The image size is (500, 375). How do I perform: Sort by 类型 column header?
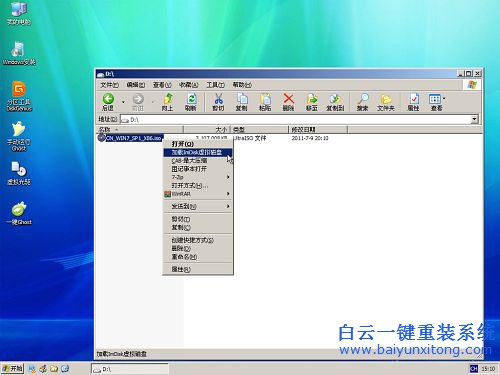point(259,129)
